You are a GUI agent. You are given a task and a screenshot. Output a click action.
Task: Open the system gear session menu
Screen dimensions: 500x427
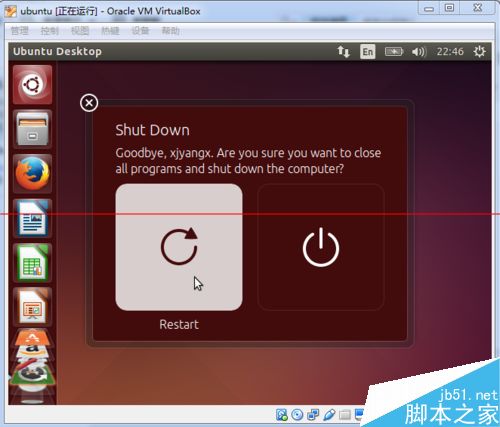tap(479, 52)
